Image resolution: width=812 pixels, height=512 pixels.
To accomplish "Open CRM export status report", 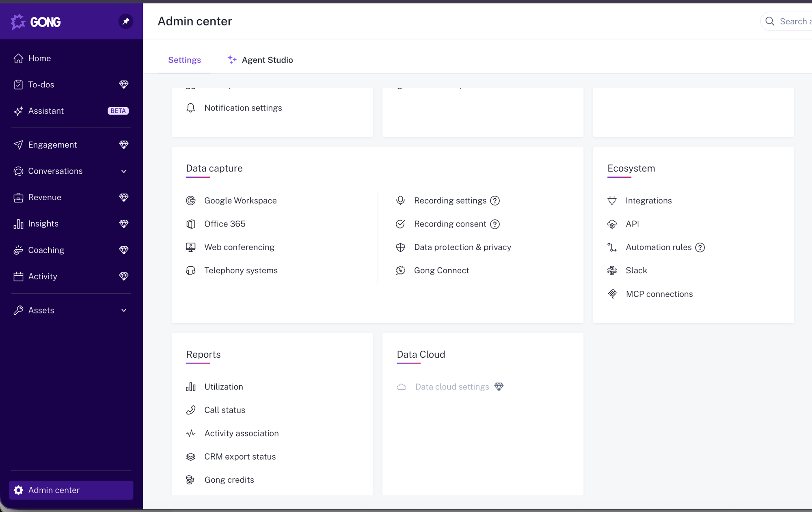I will (240, 457).
